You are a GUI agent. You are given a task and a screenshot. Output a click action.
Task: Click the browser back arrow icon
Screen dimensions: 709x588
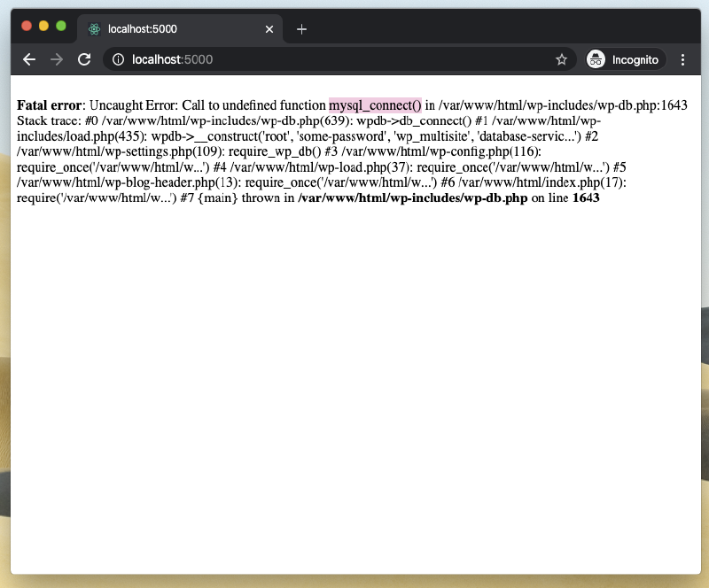29,59
